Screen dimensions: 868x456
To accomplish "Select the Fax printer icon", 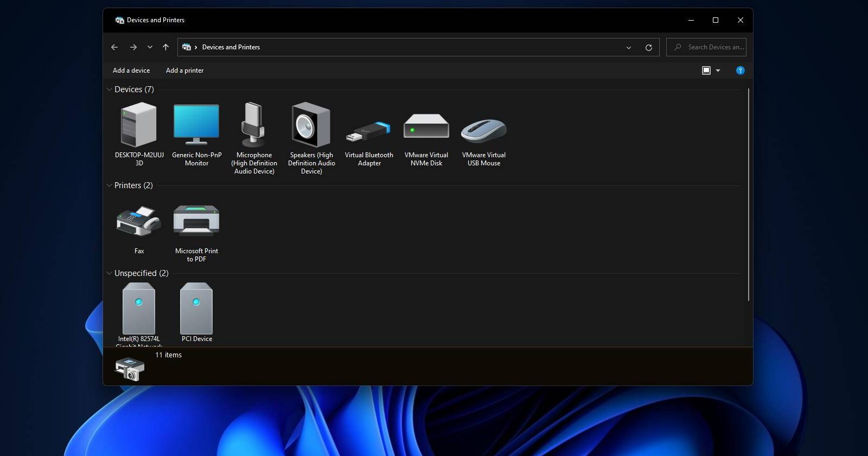I will coord(139,221).
